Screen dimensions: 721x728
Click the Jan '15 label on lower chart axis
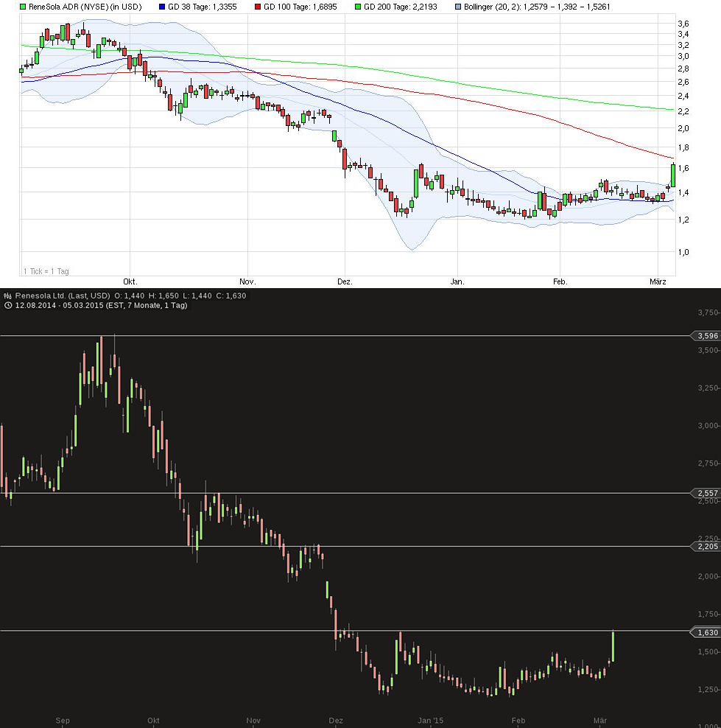[x=431, y=721]
